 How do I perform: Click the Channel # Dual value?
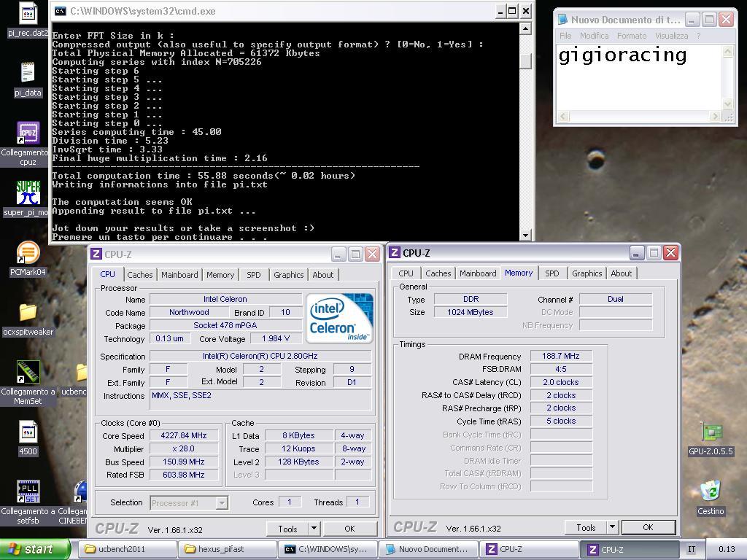(x=616, y=299)
